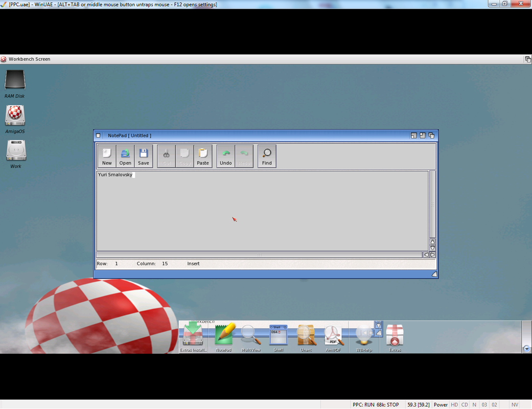Click the Workbench Screen boing ball icon
532x409 pixels.
click(x=4, y=59)
